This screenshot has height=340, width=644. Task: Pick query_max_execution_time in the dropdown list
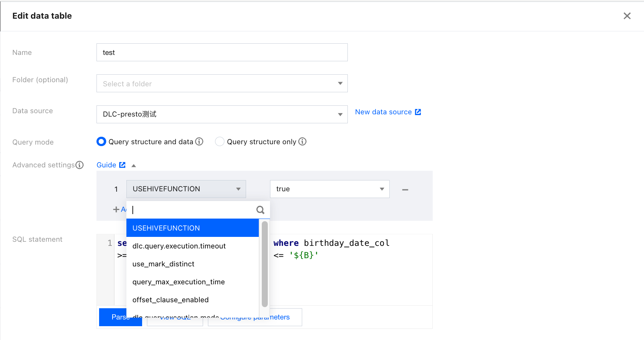pyautogui.click(x=178, y=282)
